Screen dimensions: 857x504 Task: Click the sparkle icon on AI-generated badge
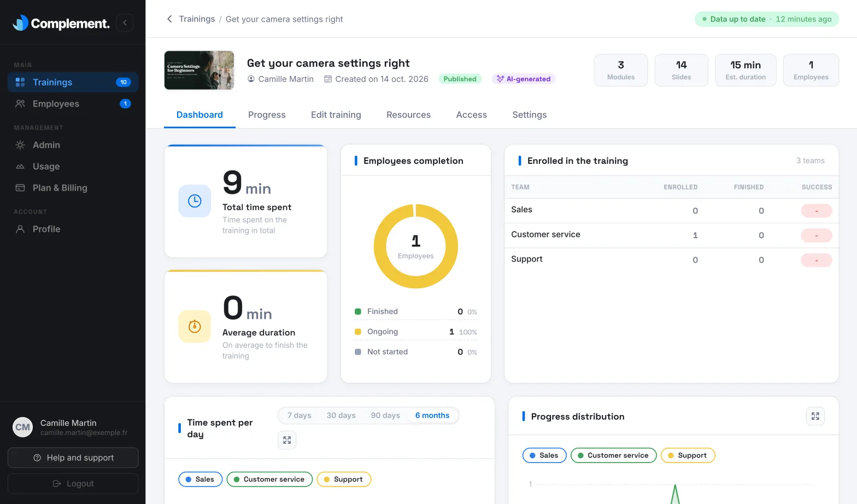tap(500, 79)
